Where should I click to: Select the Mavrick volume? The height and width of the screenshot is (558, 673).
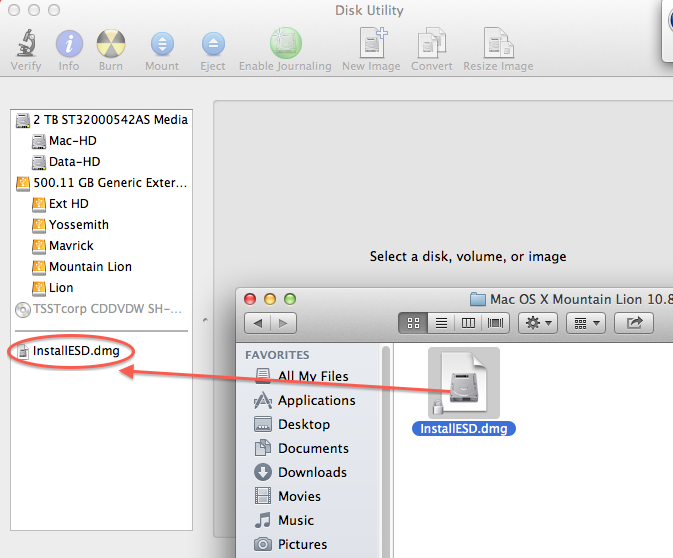[x=63, y=246]
